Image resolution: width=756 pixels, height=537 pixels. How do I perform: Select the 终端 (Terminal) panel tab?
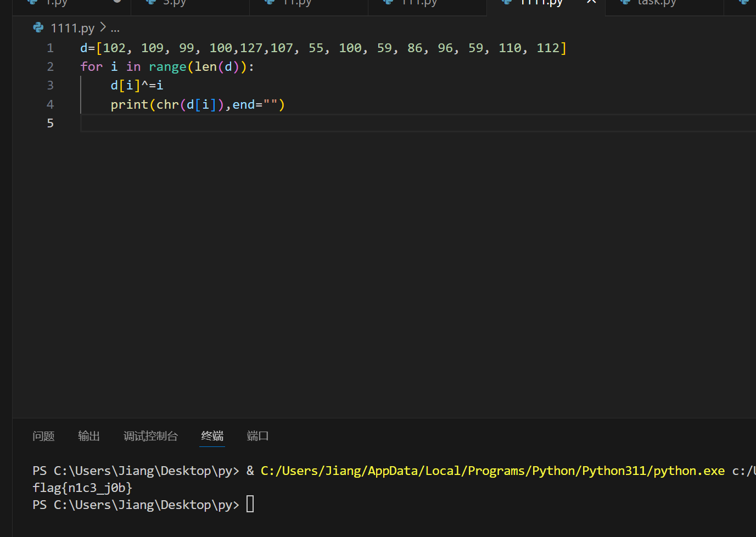[x=212, y=436]
